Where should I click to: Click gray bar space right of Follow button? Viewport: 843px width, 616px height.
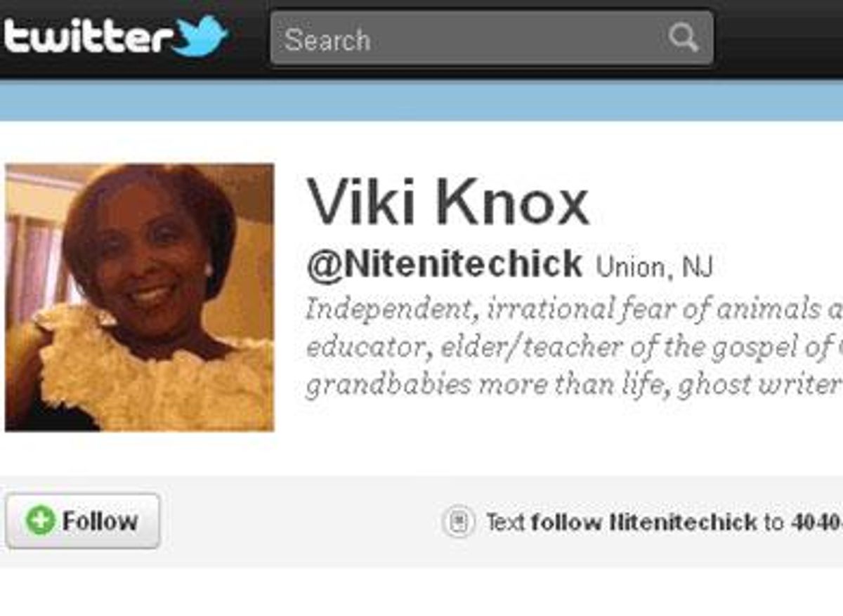295,522
